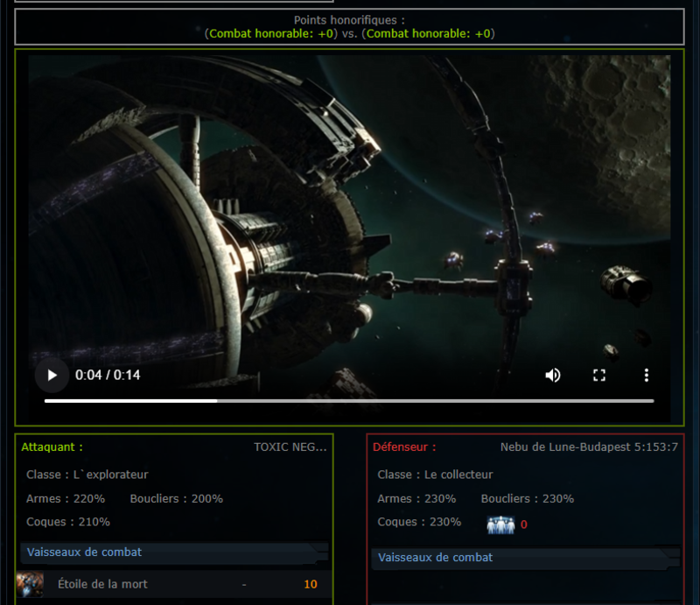Click defender Boucliers : 230% value
Viewport: 700px width, 605px height.
pos(528,499)
